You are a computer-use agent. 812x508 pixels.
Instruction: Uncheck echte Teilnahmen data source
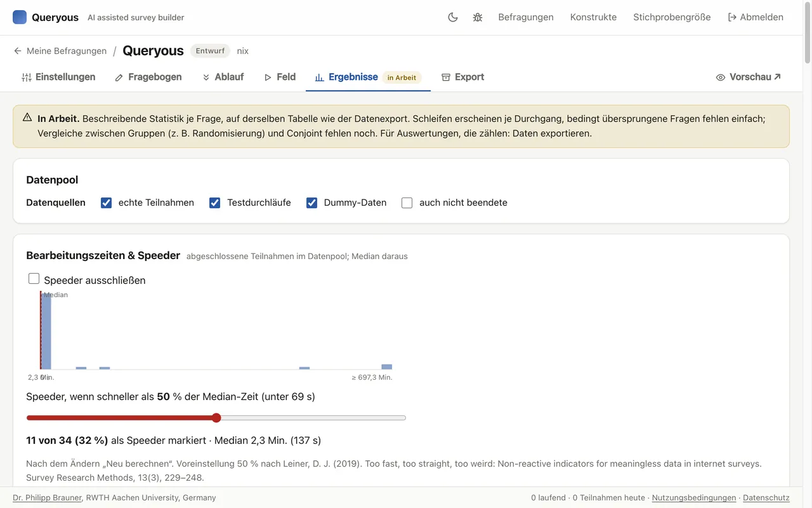tap(107, 203)
